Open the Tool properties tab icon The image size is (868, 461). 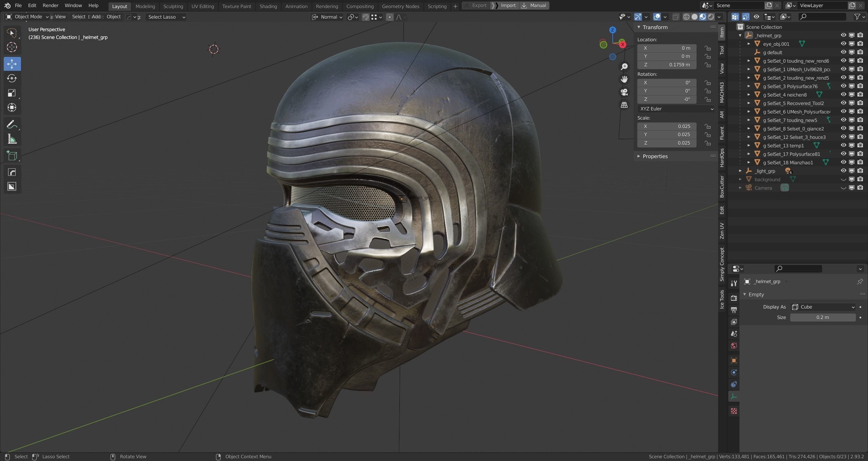pyautogui.click(x=734, y=283)
